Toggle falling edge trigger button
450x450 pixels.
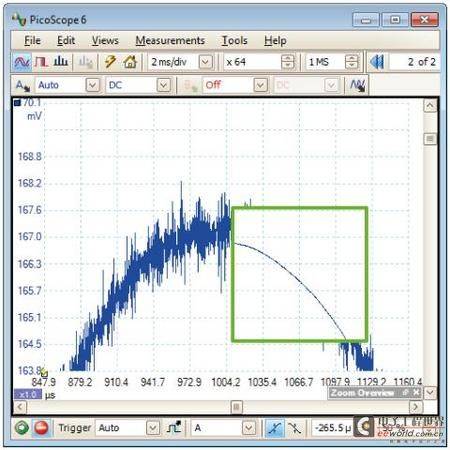click(x=294, y=428)
